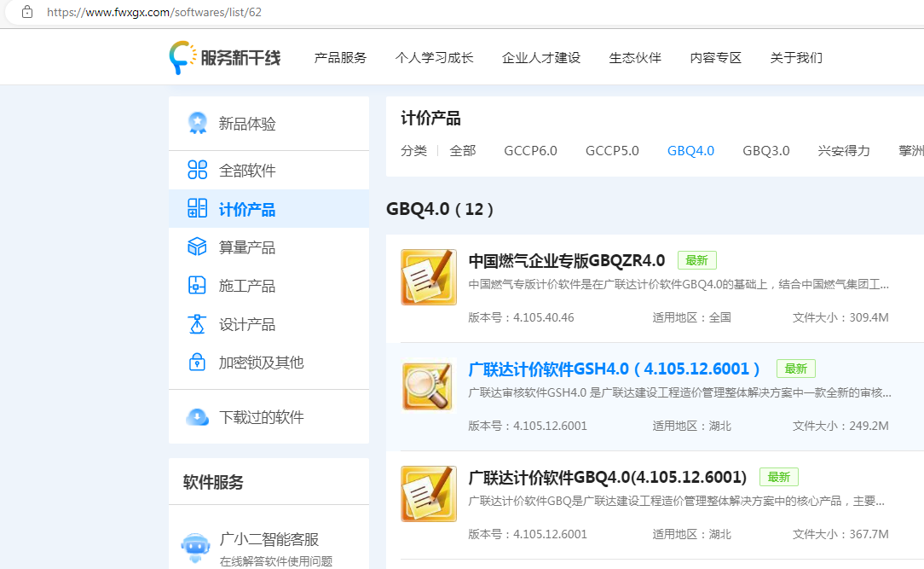
Task: Select 兴安得力 category filter
Action: 844,151
